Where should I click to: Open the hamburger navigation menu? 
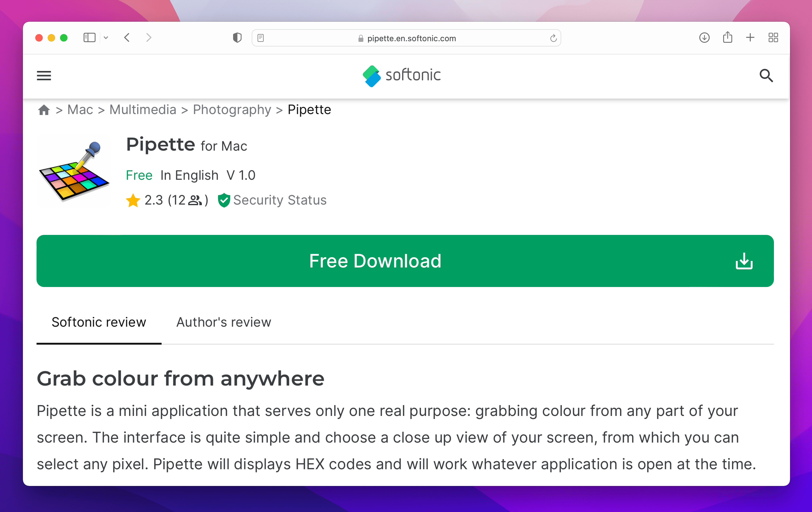[x=44, y=76]
